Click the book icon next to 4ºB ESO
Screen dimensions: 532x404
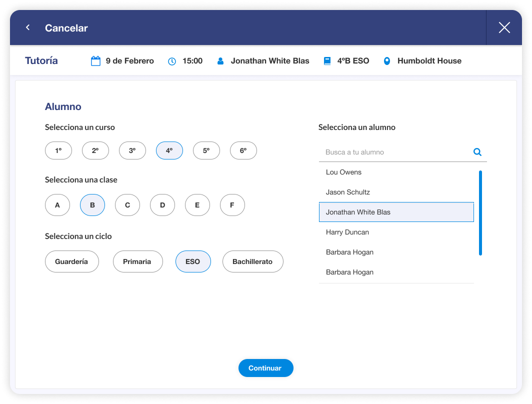(327, 61)
